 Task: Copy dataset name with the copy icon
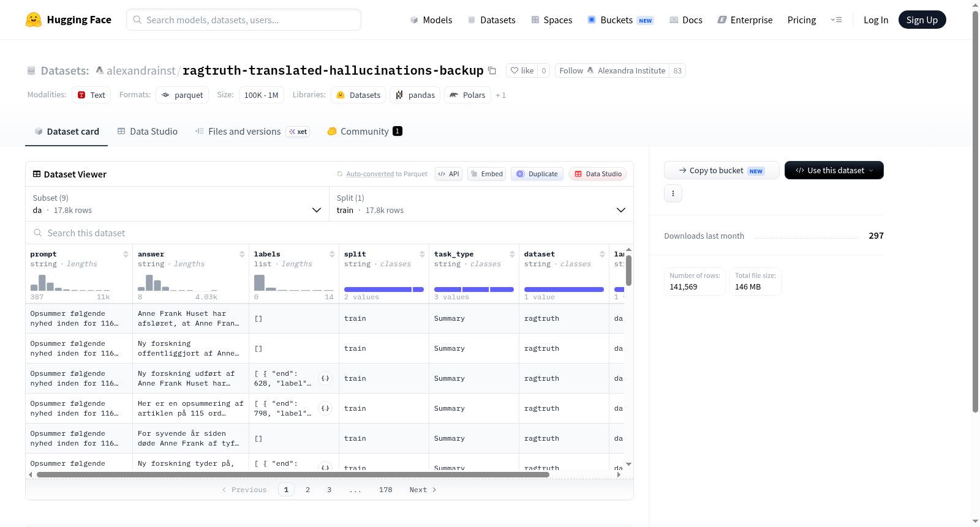(x=492, y=70)
